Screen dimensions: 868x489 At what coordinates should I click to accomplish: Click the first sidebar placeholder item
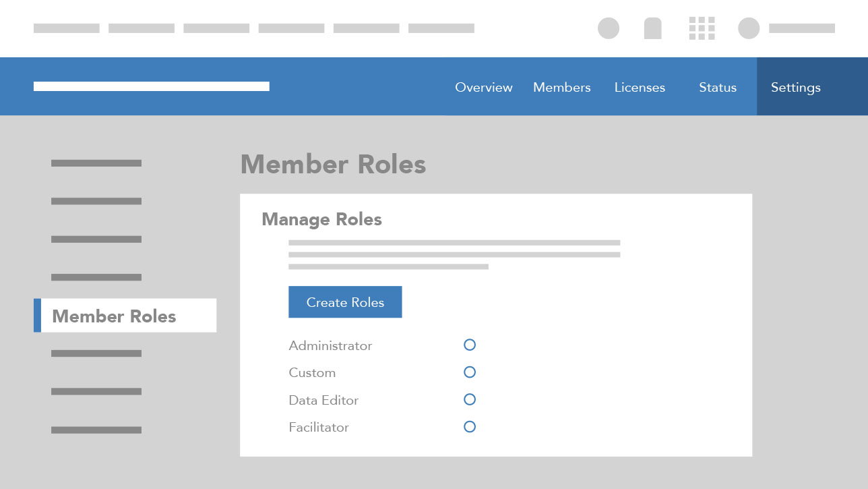(96, 163)
